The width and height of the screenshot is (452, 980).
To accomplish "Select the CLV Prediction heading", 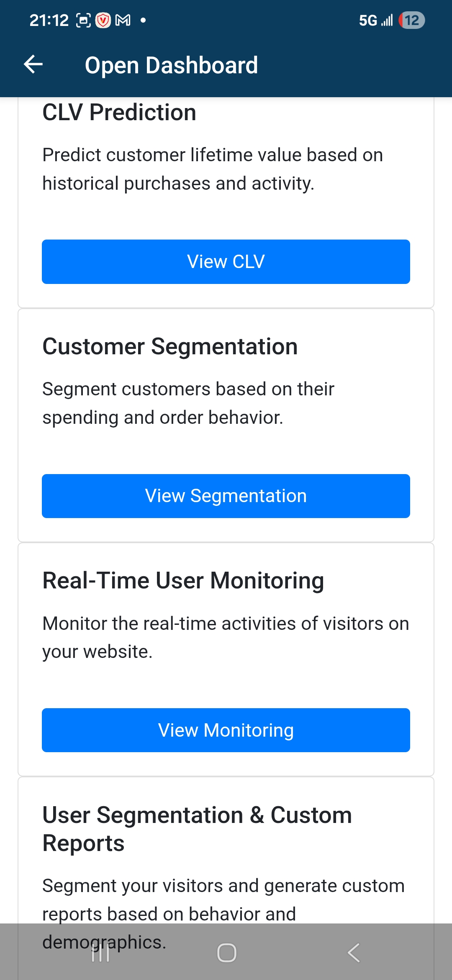I will pos(119,112).
